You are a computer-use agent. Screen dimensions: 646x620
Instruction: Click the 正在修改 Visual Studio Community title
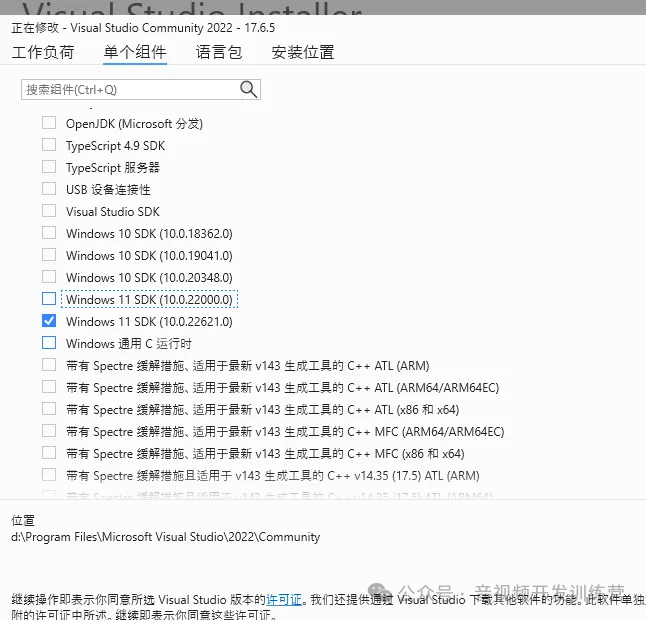pos(143,28)
